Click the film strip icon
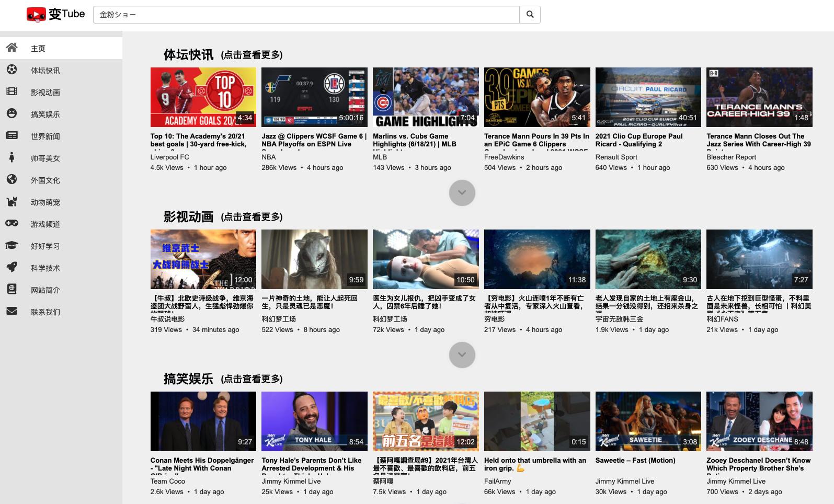834x504 pixels. tap(12, 91)
